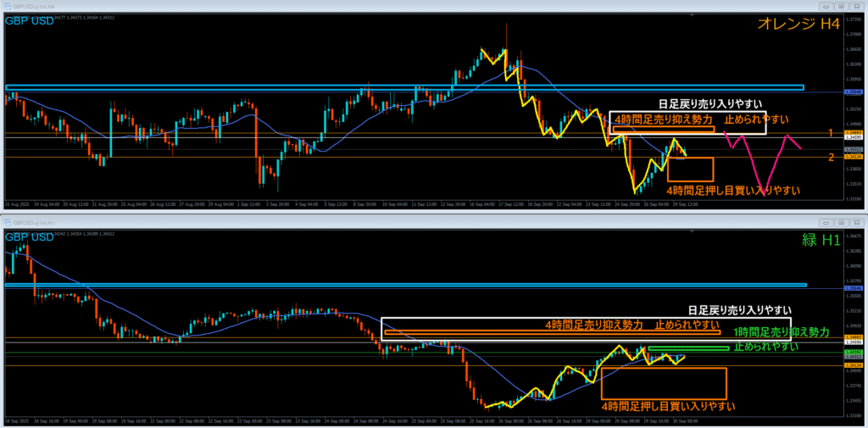Click the '4時間足押し目買い入りやすい' label in the H4 chart
The height and width of the screenshot is (428, 868).
[733, 191]
